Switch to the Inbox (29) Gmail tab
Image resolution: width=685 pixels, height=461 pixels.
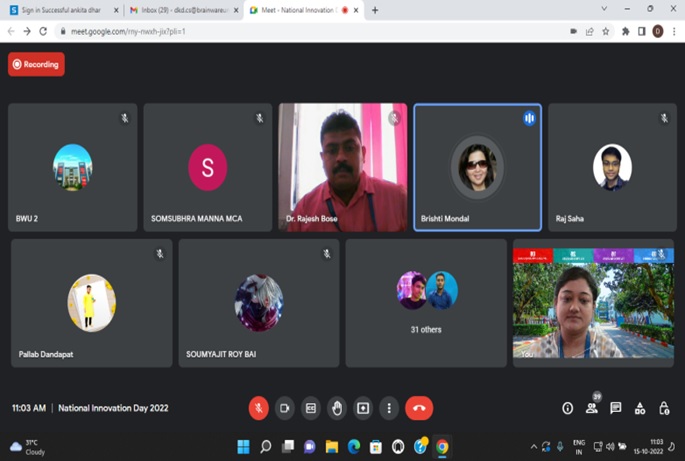pyautogui.click(x=180, y=10)
